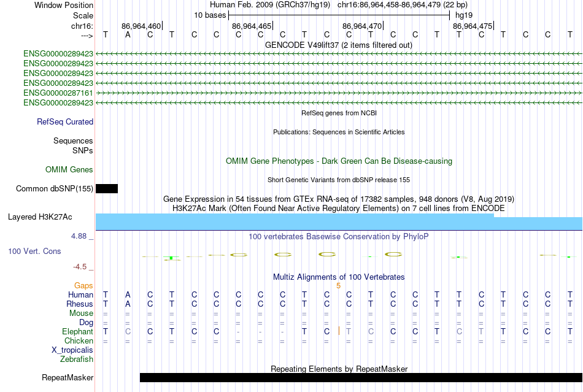The width and height of the screenshot is (583, 392).
Task: Click the Human Feb. 2009 (GRCh37/hg19) heading
Action: 270,5
